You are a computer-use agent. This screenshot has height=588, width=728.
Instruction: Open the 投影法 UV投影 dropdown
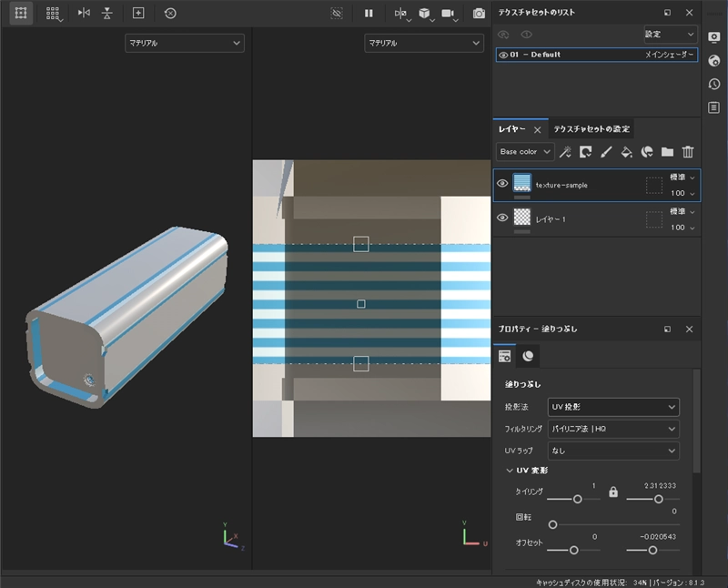[613, 408]
